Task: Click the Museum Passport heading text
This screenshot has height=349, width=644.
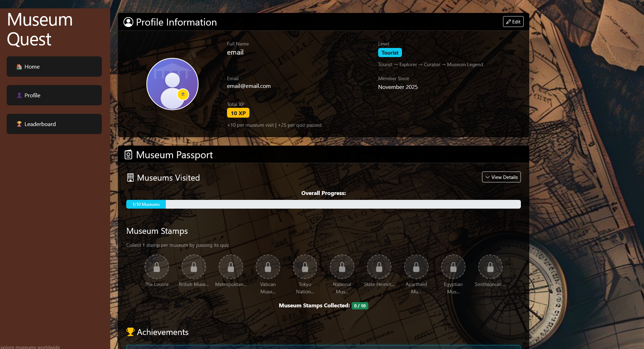Action: [174, 155]
